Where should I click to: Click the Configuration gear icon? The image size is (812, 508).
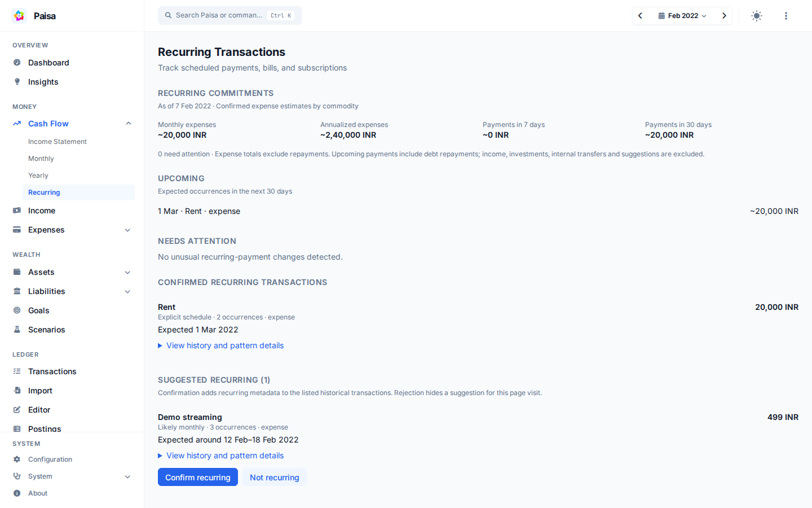[17, 459]
